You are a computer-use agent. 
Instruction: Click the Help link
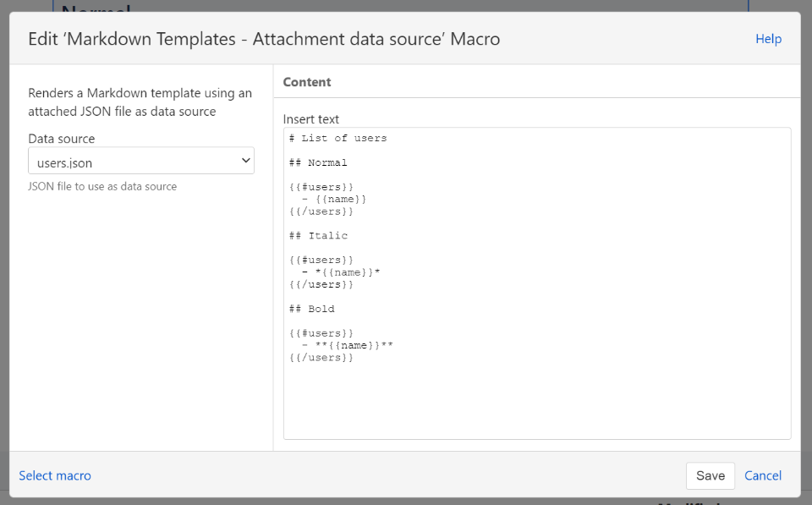(x=768, y=38)
